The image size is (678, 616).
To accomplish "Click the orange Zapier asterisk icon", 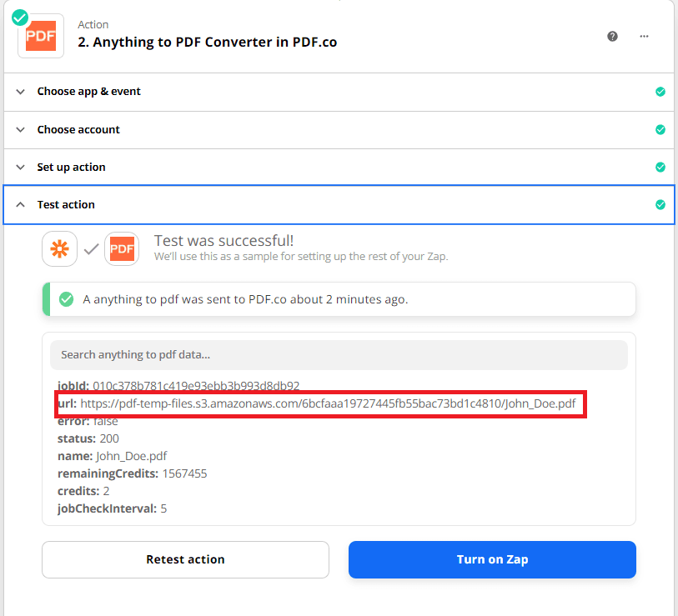I will (x=60, y=248).
